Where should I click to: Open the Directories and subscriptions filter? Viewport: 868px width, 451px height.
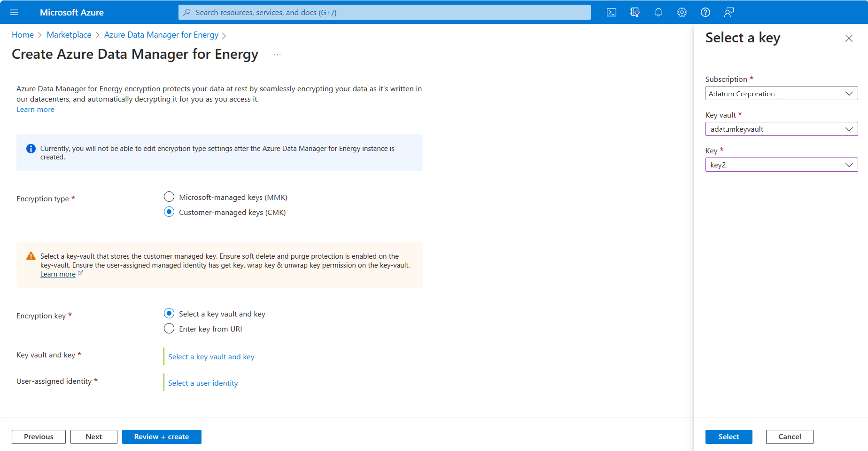point(634,12)
